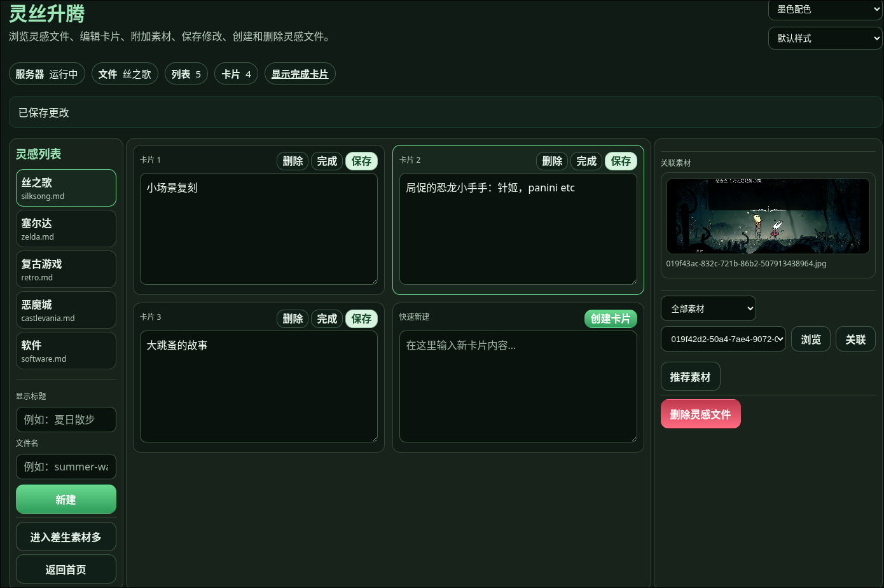Mark card 1 as 完成
Viewport: 884px width, 588px height.
327,161
